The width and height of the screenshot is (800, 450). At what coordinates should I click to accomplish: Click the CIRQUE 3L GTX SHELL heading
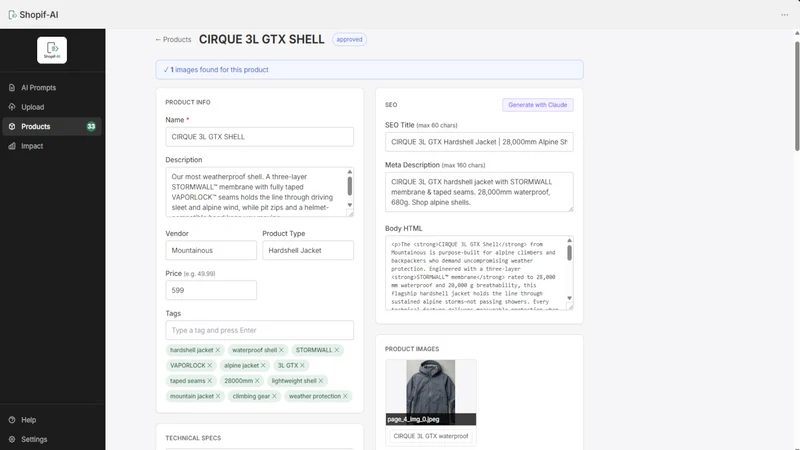pos(262,39)
